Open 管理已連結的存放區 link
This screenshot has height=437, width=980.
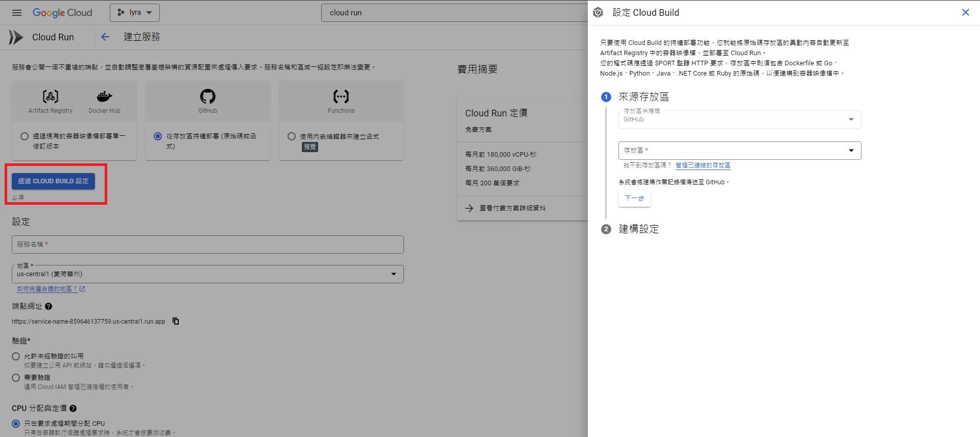pos(703,165)
